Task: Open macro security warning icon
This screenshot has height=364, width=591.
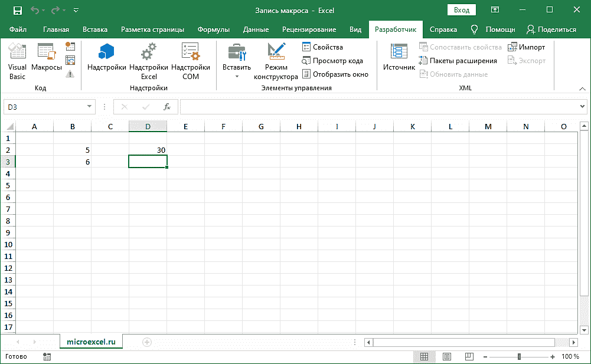Action: (70, 74)
